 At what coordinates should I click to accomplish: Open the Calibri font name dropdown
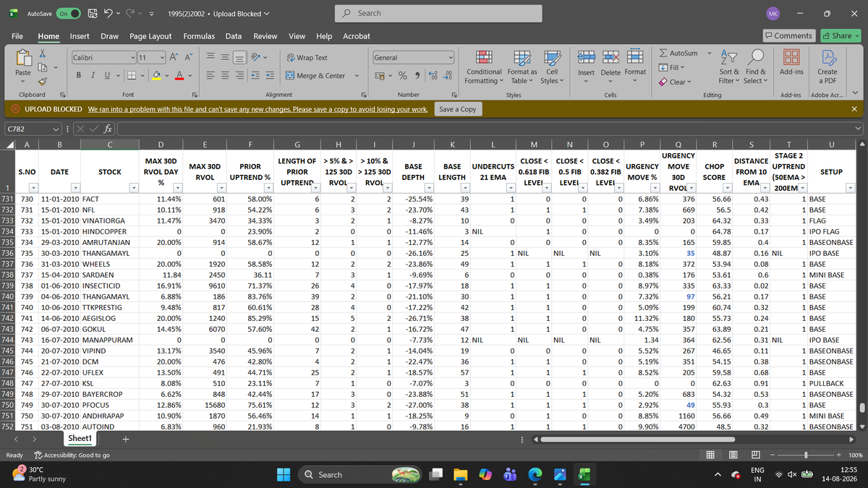(132, 57)
